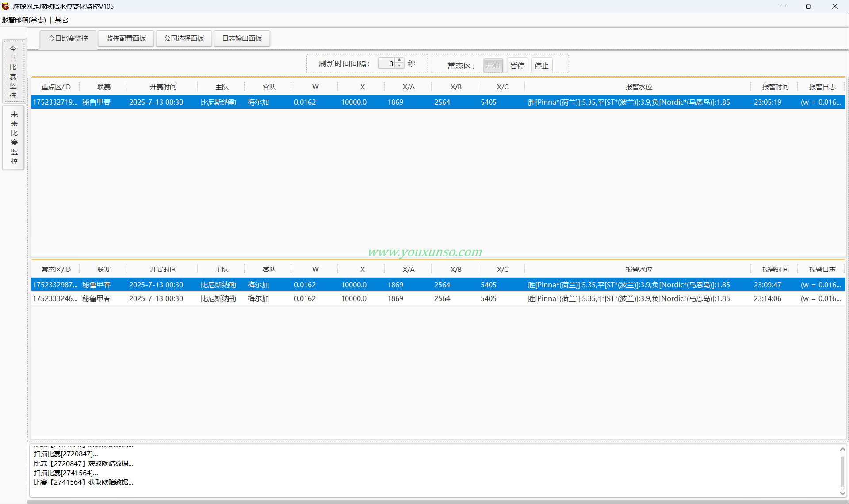Select row with ID 1752333246...
Image resolution: width=849 pixels, height=504 pixels.
(x=438, y=298)
